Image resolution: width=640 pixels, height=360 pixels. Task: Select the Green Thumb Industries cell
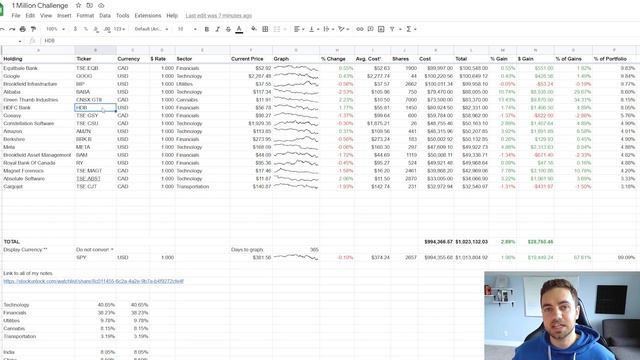click(38, 100)
